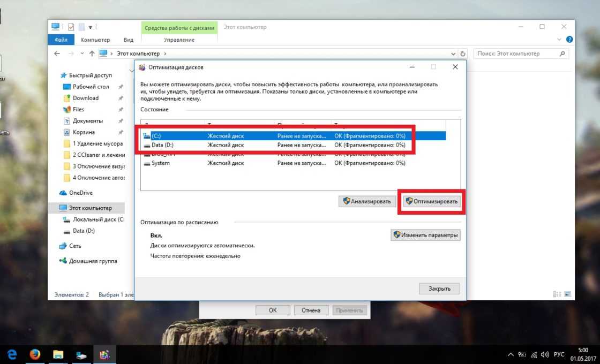600x364 pixels.
Task: Switch to details view icon in status bar
Action: (x=557, y=294)
